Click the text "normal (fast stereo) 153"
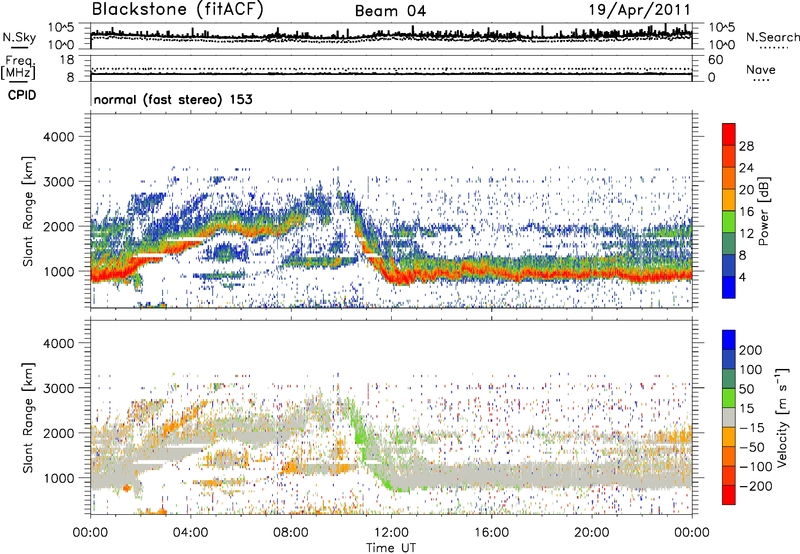This screenshot has width=800, height=554. (x=173, y=99)
